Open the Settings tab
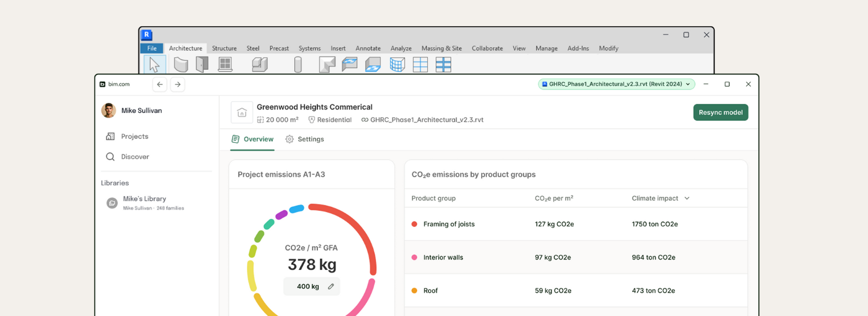 tap(304, 139)
